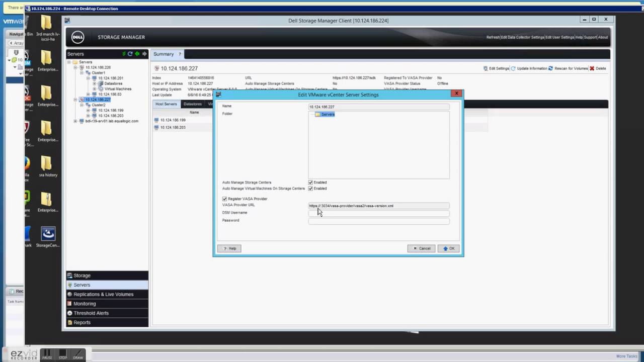Select the Threshold Alerts icon
This screenshot has height=362, width=644.
[x=70, y=313]
